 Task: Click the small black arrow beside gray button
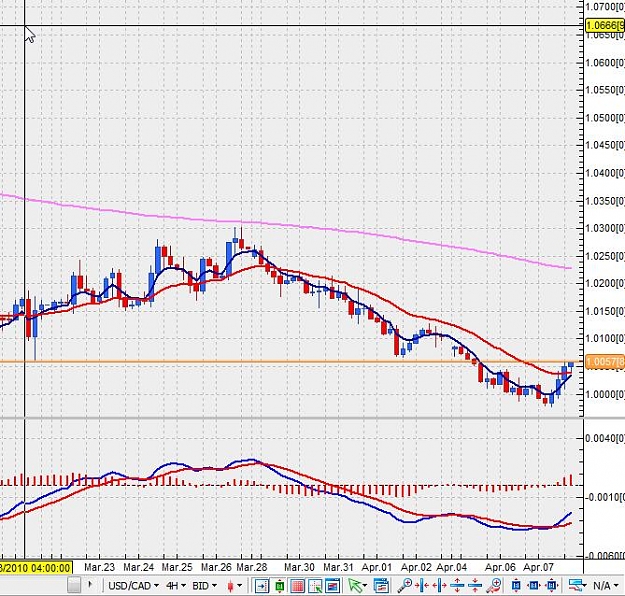[90, 585]
